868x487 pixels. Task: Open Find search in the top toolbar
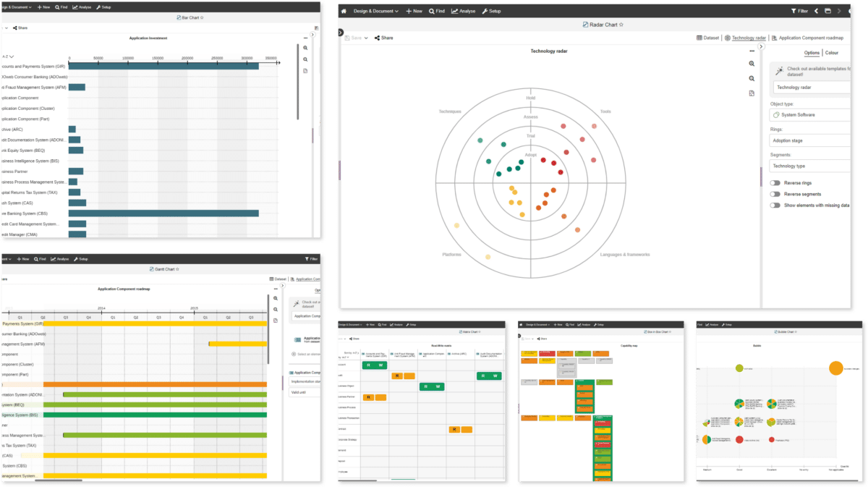(437, 10)
